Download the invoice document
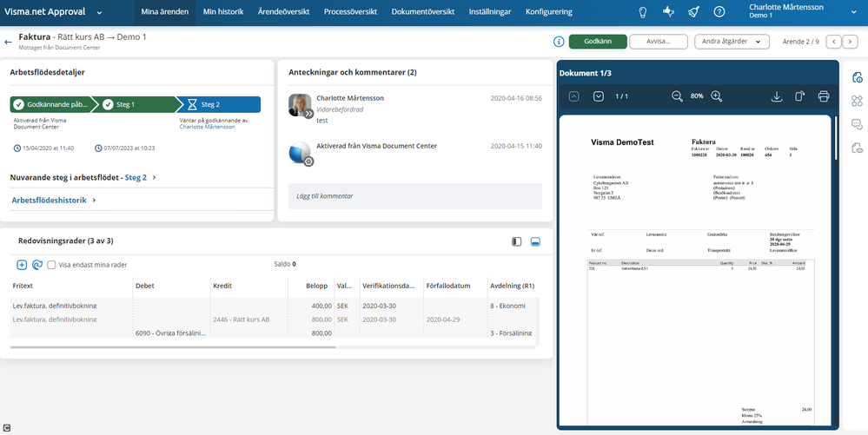Image resolution: width=868 pixels, height=435 pixels. pyautogui.click(x=776, y=96)
